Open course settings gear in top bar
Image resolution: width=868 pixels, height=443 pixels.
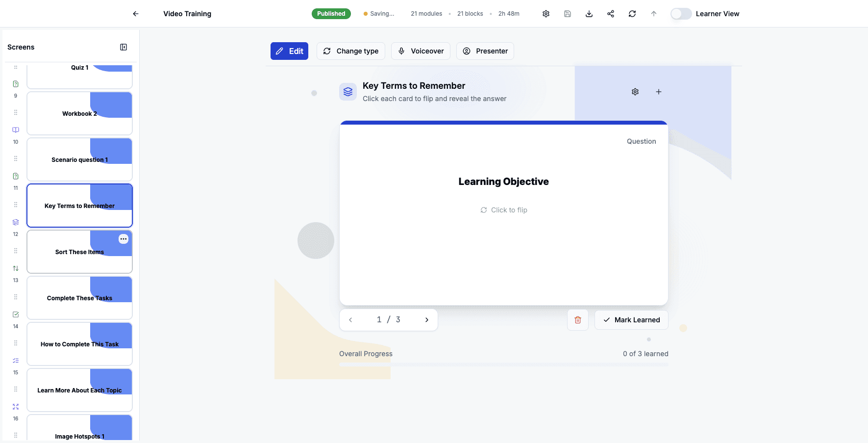546,14
